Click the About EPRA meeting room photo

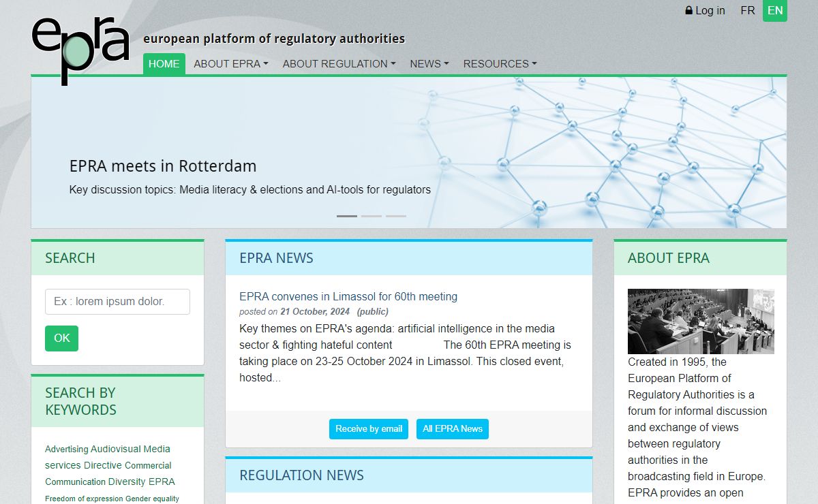[701, 321]
